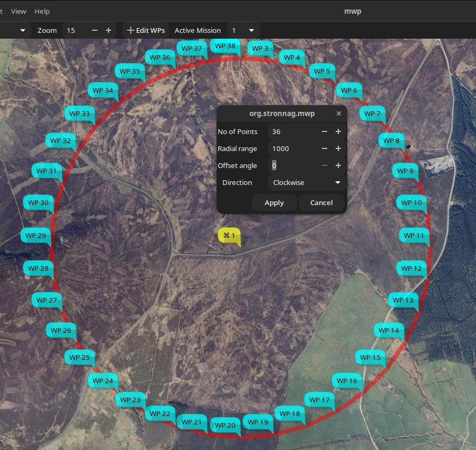Image resolution: width=476 pixels, height=450 pixels.
Task: Click the No of Points input field
Action: 294,131
